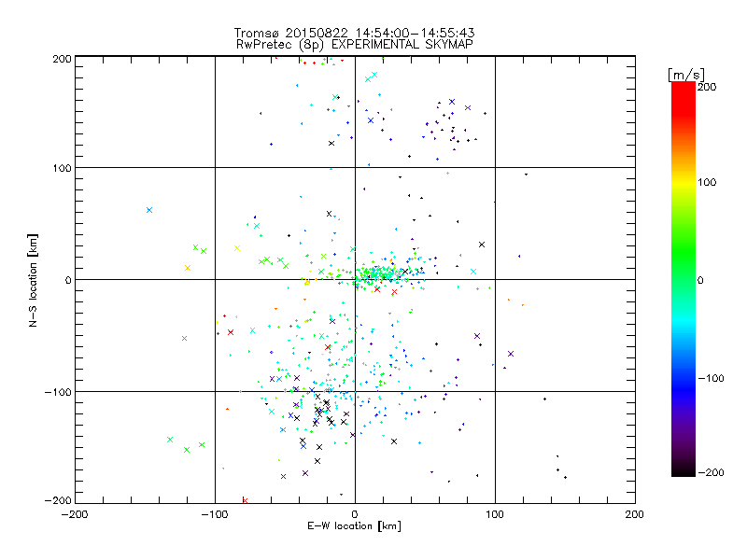Click the 'E-W location [km]' axis label
The width and height of the screenshot is (747, 560).
pyautogui.click(x=354, y=526)
